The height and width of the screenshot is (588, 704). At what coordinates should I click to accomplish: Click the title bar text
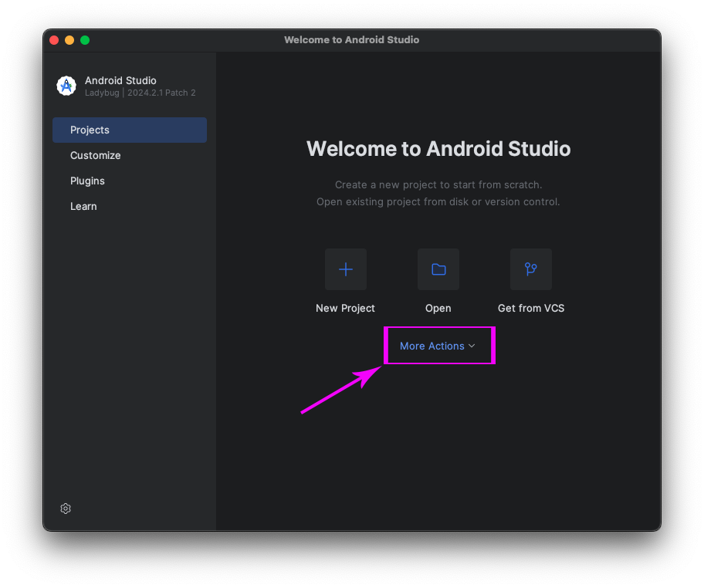351,40
